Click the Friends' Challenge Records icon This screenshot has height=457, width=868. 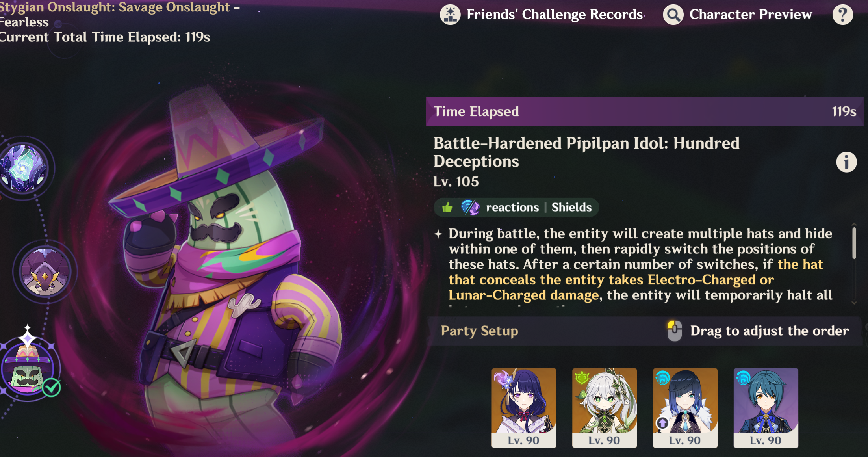450,15
